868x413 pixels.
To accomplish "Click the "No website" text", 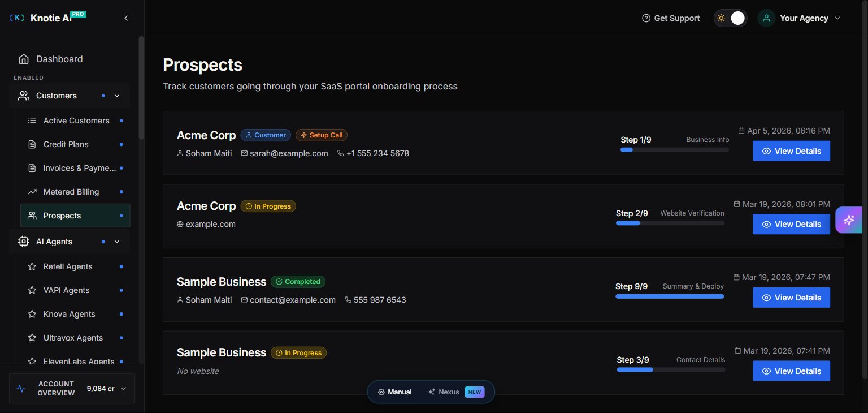I will click(198, 371).
